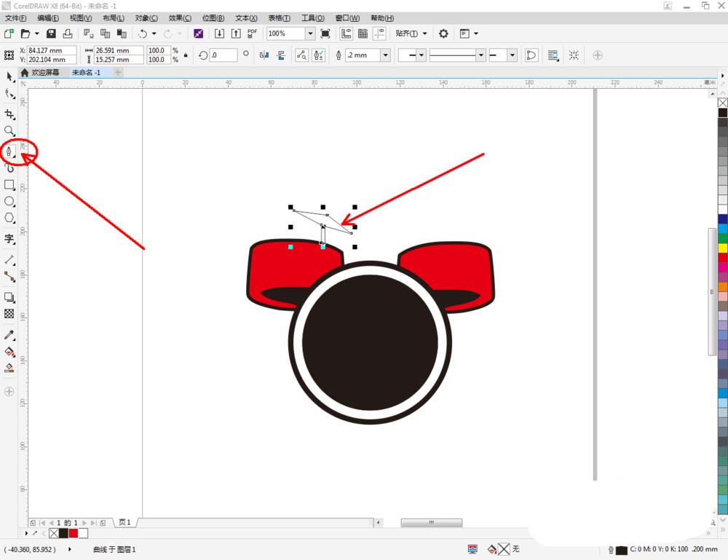Viewport: 728px width, 560px height.
Task: Mirror the object vertically
Action: point(281,55)
